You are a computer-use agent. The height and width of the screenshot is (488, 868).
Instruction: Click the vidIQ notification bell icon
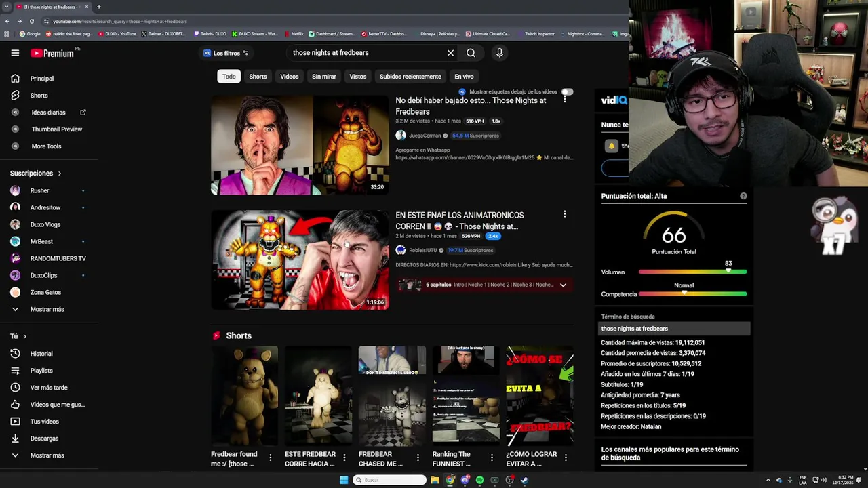(611, 146)
